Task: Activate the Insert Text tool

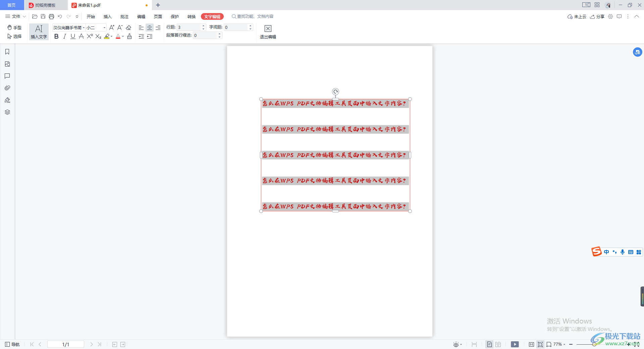Action: pyautogui.click(x=39, y=32)
